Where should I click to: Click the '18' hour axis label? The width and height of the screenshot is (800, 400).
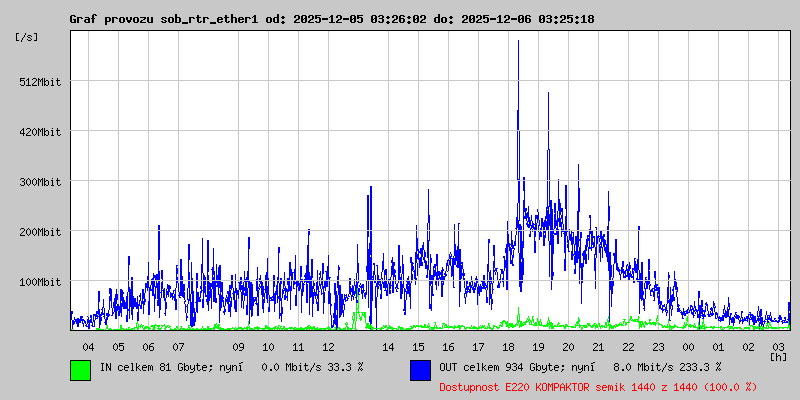(508, 347)
